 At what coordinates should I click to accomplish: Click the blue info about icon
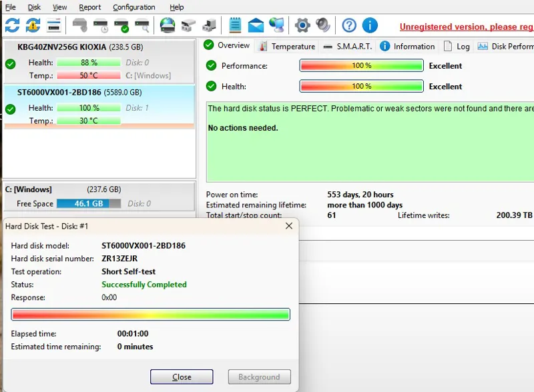point(370,25)
